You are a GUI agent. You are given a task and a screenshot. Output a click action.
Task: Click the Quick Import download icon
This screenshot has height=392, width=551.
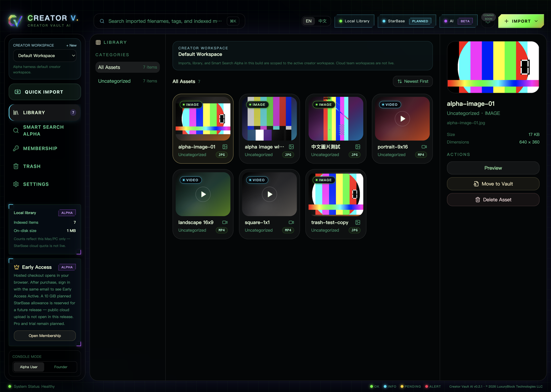coord(18,92)
